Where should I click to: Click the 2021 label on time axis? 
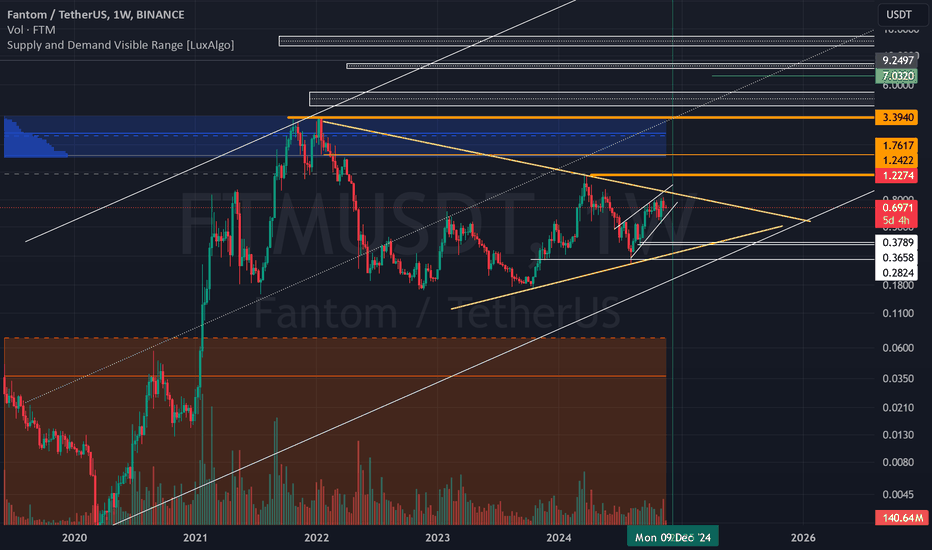[x=195, y=538]
